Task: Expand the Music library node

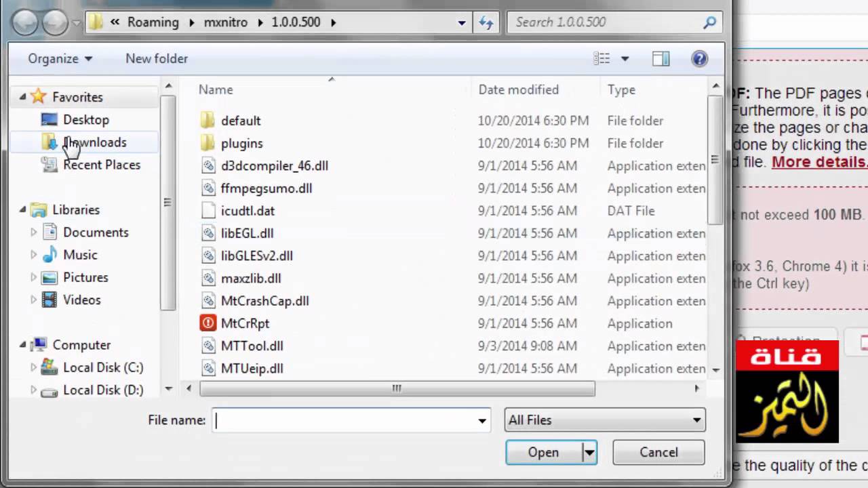Action: point(34,255)
